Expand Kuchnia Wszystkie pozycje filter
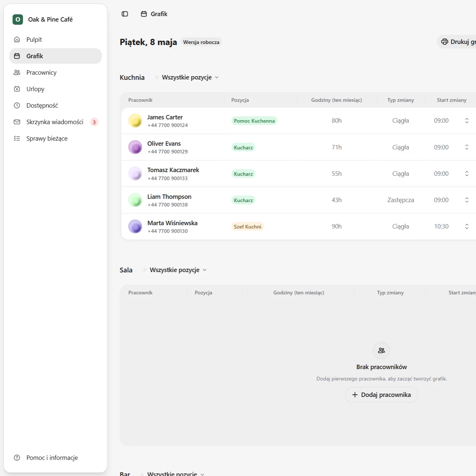 point(187,77)
